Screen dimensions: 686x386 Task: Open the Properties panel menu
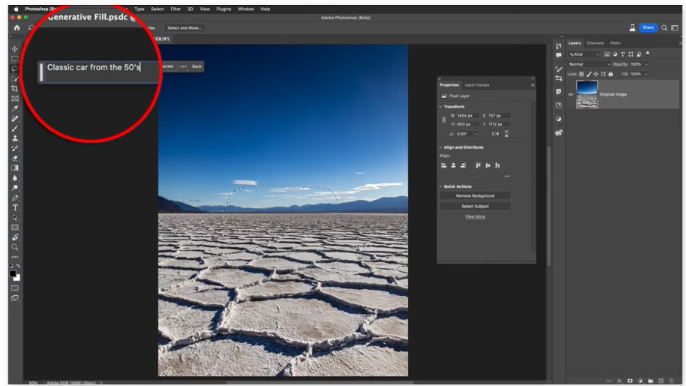532,85
